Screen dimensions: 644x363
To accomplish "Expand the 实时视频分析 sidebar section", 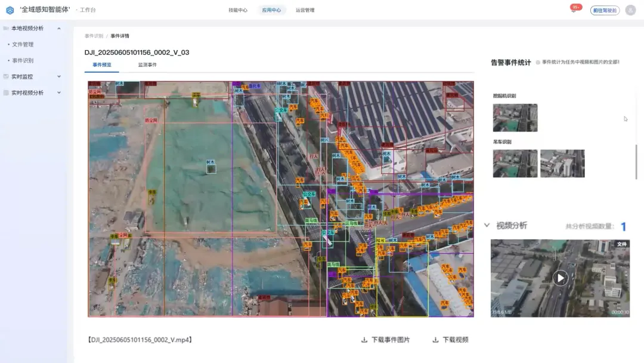I will coord(59,93).
